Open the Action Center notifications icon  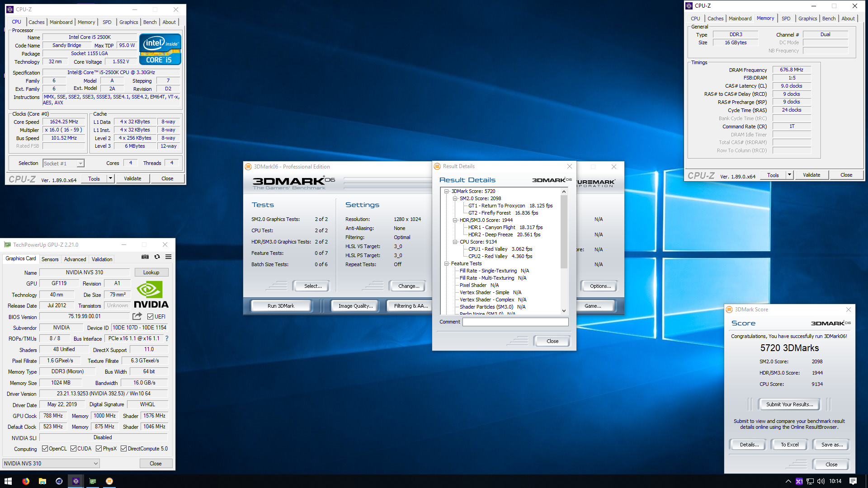tap(853, 481)
